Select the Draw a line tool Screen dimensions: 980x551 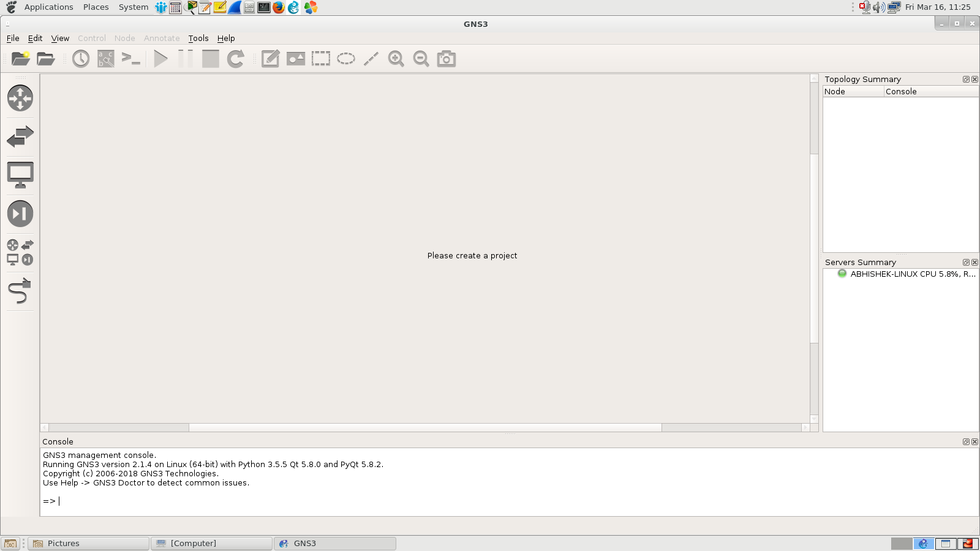[x=371, y=59]
